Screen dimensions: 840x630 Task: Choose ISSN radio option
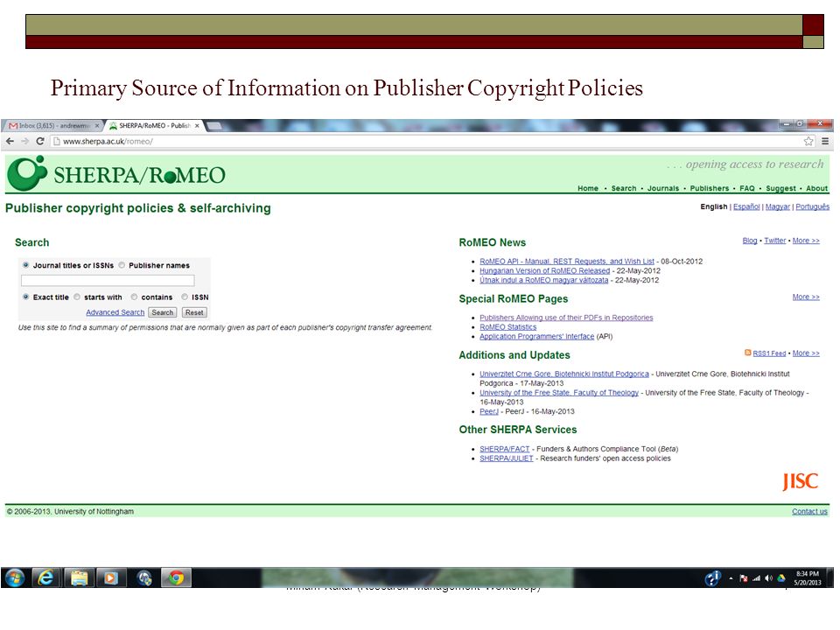tap(185, 297)
